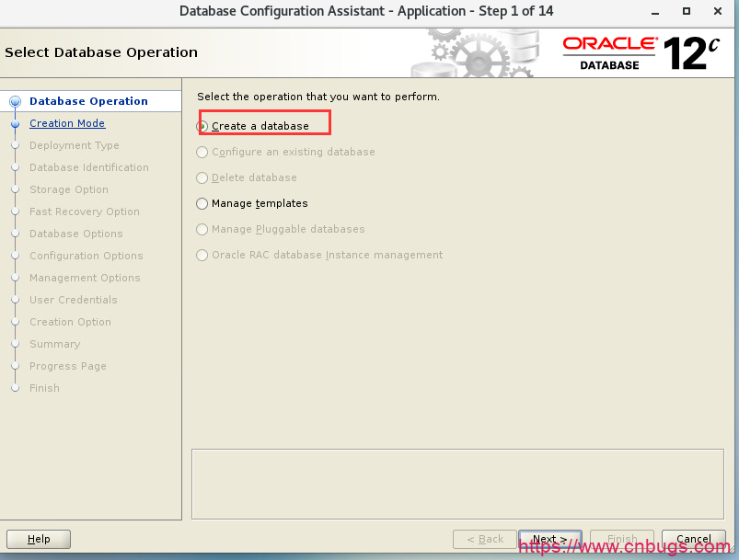Choose the Manage templates option

click(x=202, y=203)
